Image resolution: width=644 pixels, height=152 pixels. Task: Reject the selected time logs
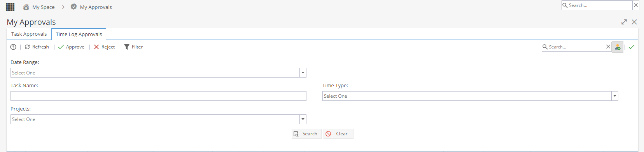(x=104, y=47)
